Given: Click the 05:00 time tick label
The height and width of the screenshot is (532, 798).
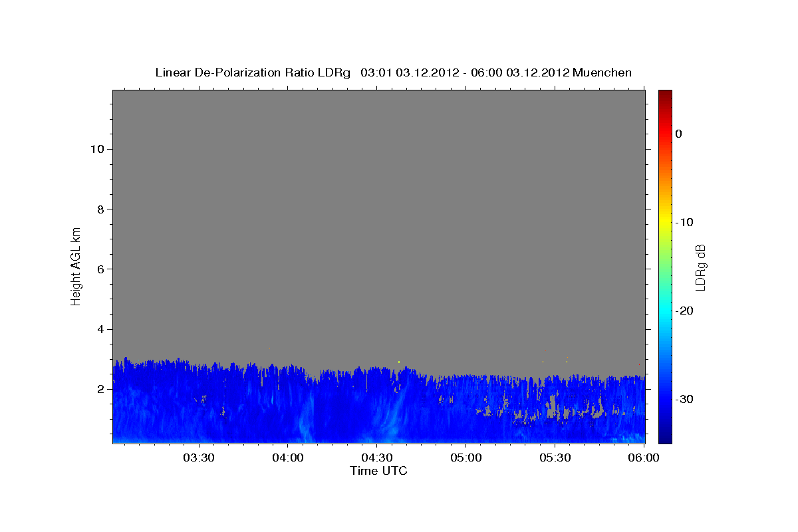Looking at the screenshot, I should click(x=466, y=458).
